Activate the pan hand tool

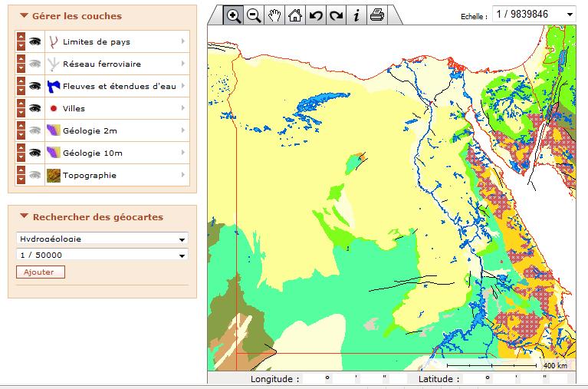pyautogui.click(x=274, y=15)
